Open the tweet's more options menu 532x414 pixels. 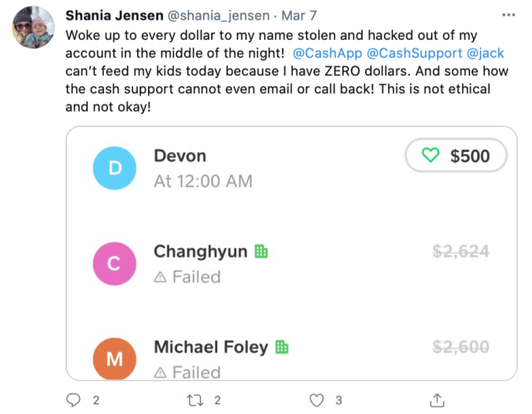pyautogui.click(x=509, y=16)
